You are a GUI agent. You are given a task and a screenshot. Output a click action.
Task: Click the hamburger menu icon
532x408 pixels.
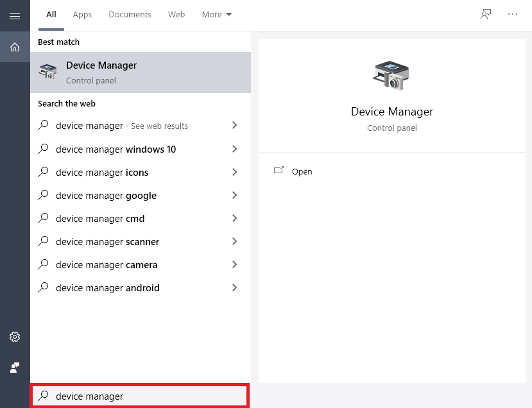pos(15,15)
